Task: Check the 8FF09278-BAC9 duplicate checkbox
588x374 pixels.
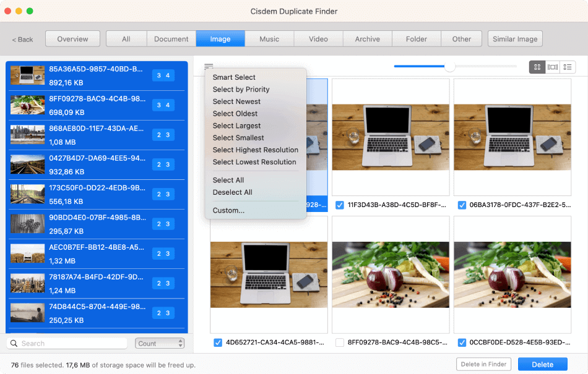Action: point(339,342)
